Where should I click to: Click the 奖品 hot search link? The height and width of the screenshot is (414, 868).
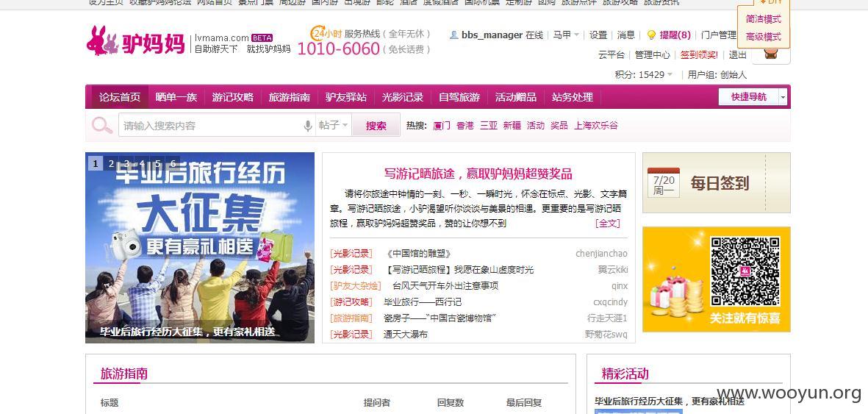(559, 125)
